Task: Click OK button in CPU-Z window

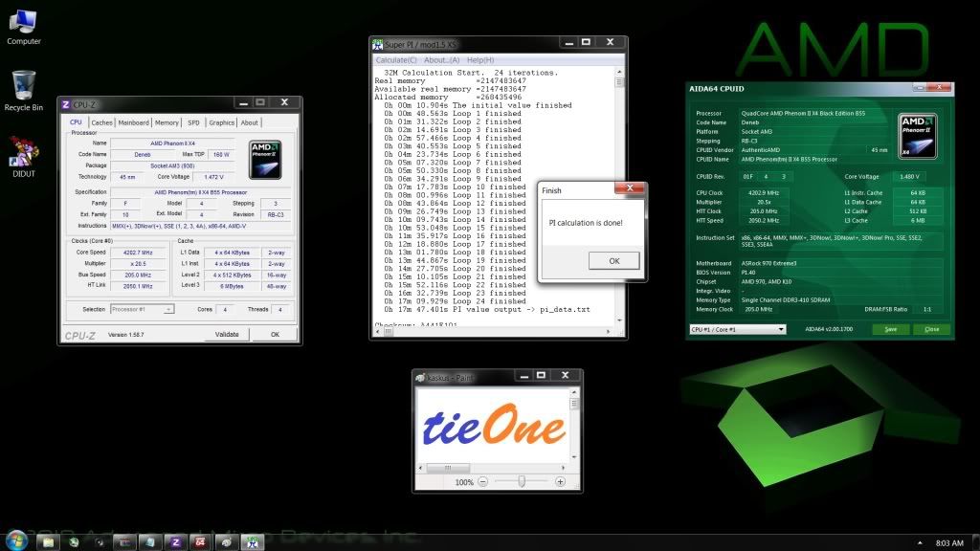Action: (275, 334)
